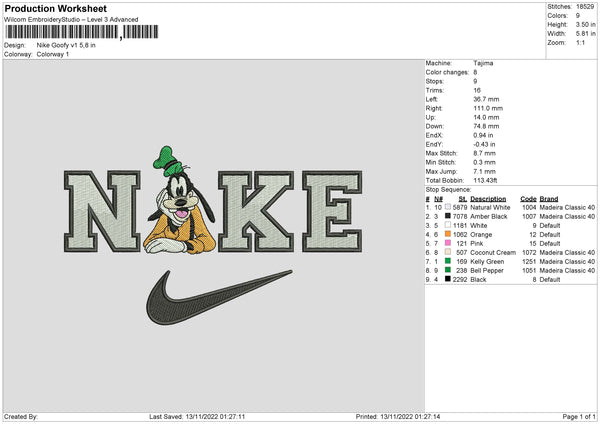Click the Max Jump value 7.1 mm

[x=484, y=171]
